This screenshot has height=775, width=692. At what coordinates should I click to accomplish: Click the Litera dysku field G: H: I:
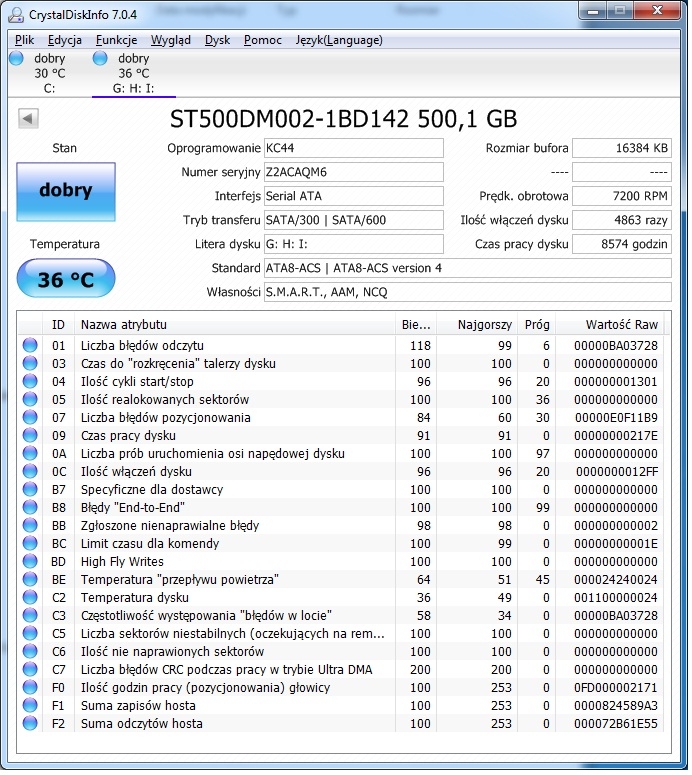(x=353, y=244)
